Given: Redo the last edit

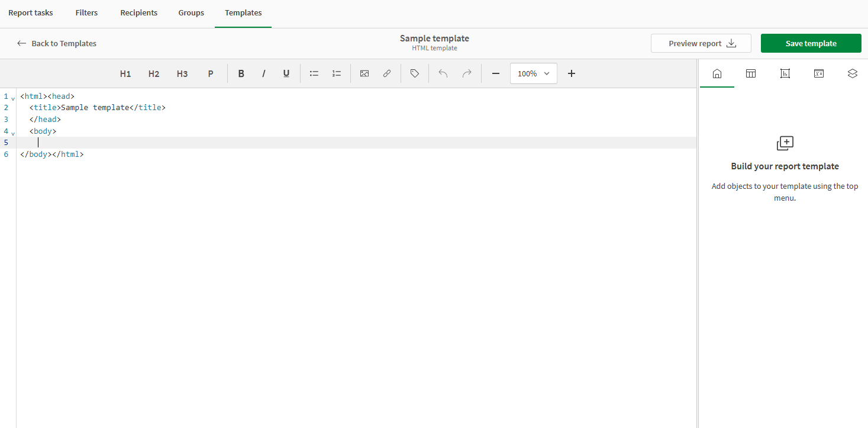Looking at the screenshot, I should [x=467, y=73].
